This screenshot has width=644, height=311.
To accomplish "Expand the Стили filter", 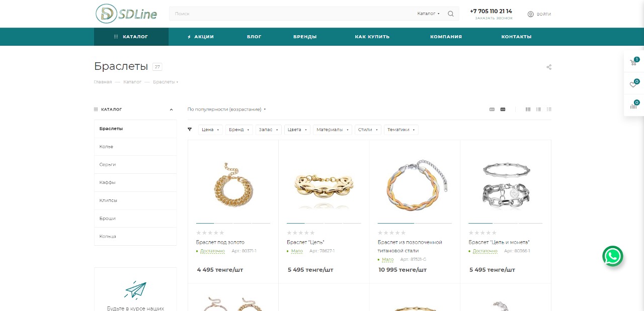I will [368, 130].
